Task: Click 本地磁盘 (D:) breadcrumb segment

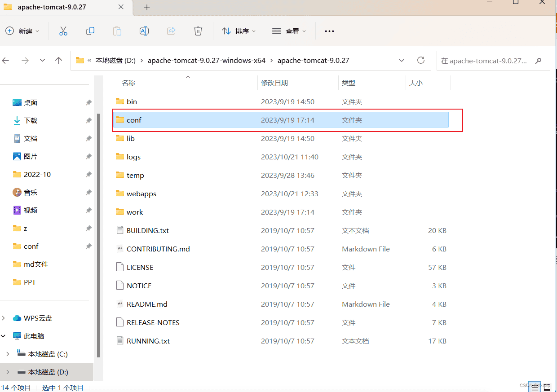Action: (115, 60)
